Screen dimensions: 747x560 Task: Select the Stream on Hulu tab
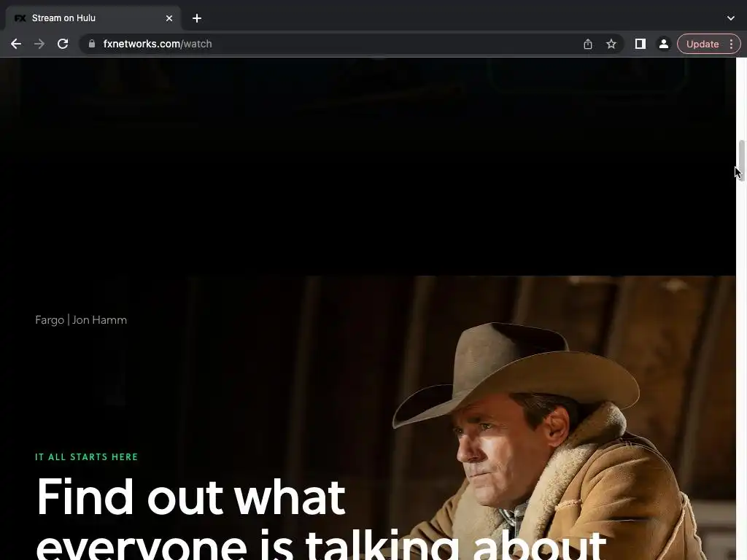point(93,18)
